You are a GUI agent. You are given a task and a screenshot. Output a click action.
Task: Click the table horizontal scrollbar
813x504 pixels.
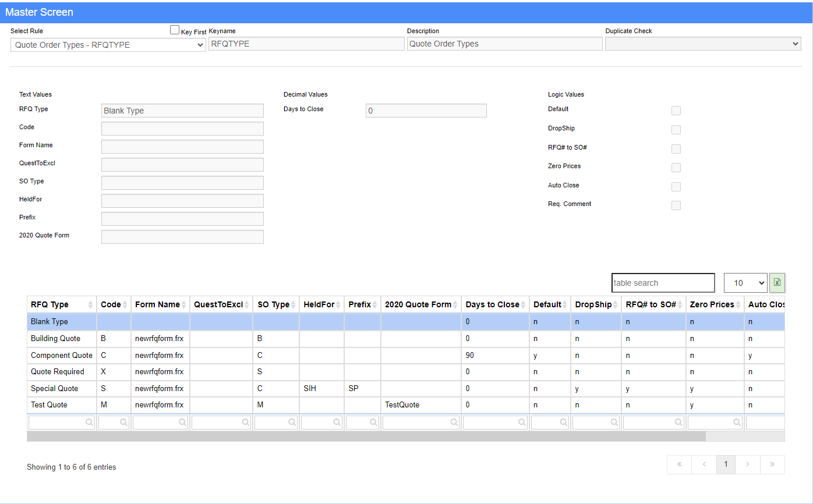[x=366, y=436]
